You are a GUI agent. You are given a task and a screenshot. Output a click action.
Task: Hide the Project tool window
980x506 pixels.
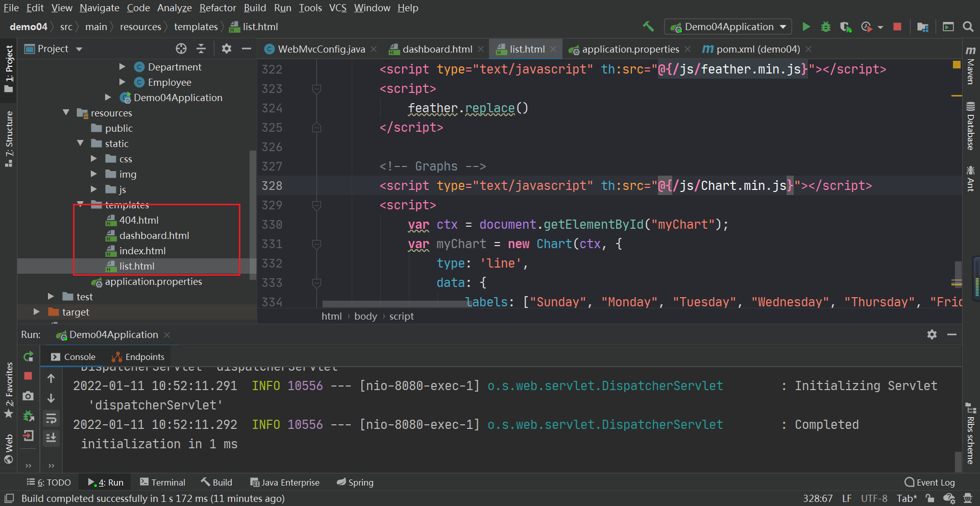[247, 49]
